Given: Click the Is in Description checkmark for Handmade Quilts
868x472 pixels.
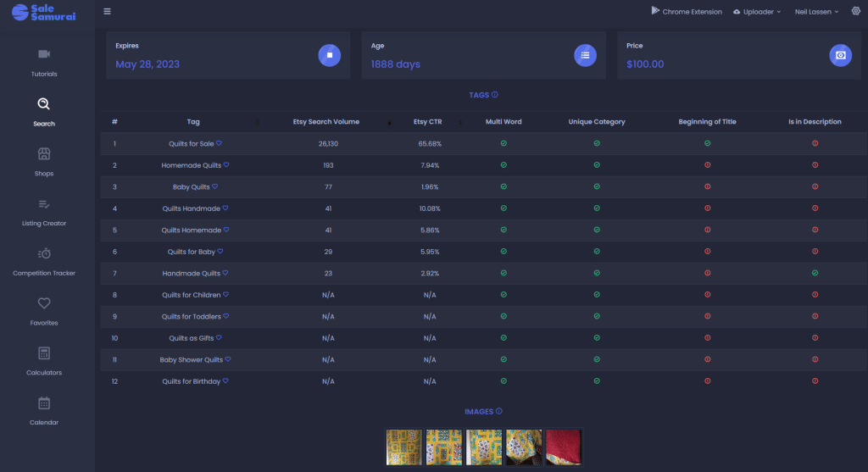Looking at the screenshot, I should (x=815, y=273).
